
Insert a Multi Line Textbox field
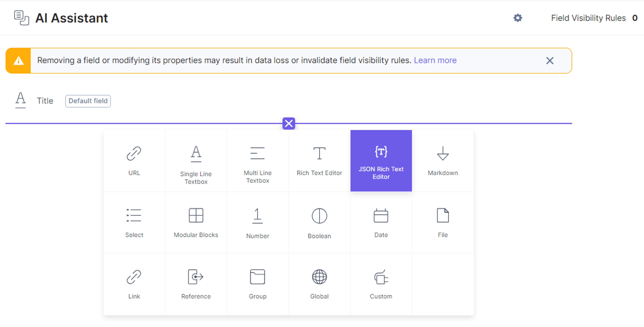[258, 161]
